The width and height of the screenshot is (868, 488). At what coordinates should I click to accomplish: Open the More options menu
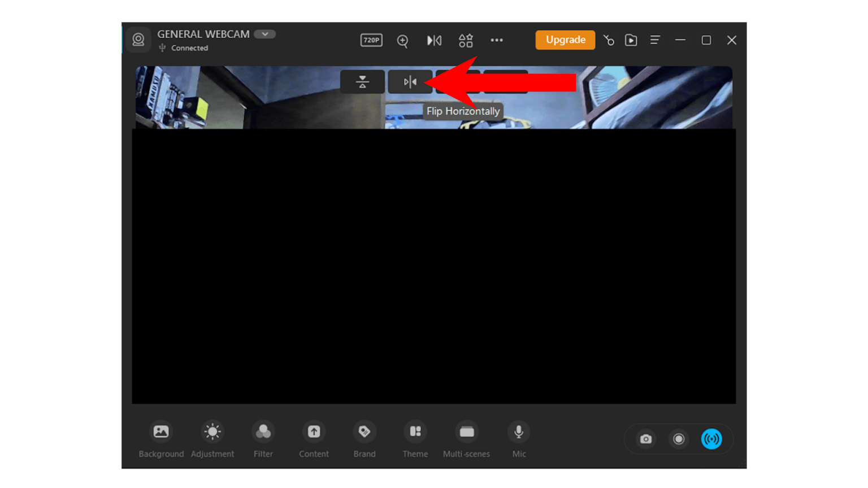[x=497, y=40]
